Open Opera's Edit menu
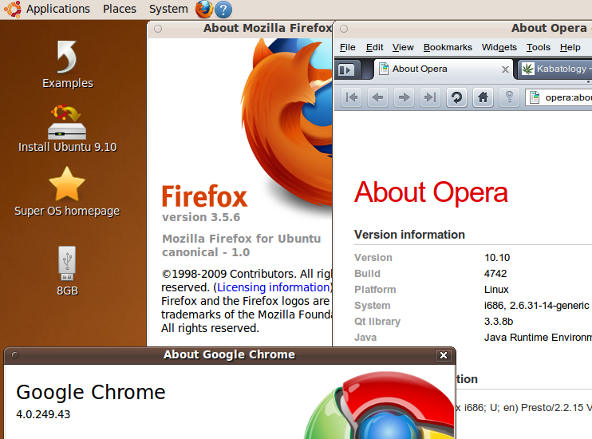 coord(375,47)
